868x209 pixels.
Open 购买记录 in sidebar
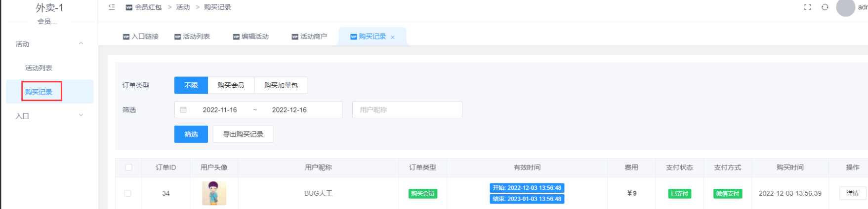pos(49,92)
